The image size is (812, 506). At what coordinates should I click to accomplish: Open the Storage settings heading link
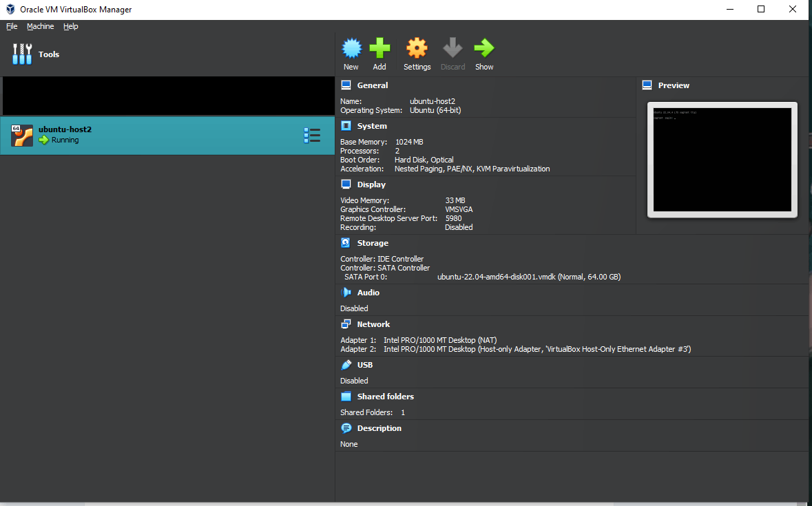point(373,242)
